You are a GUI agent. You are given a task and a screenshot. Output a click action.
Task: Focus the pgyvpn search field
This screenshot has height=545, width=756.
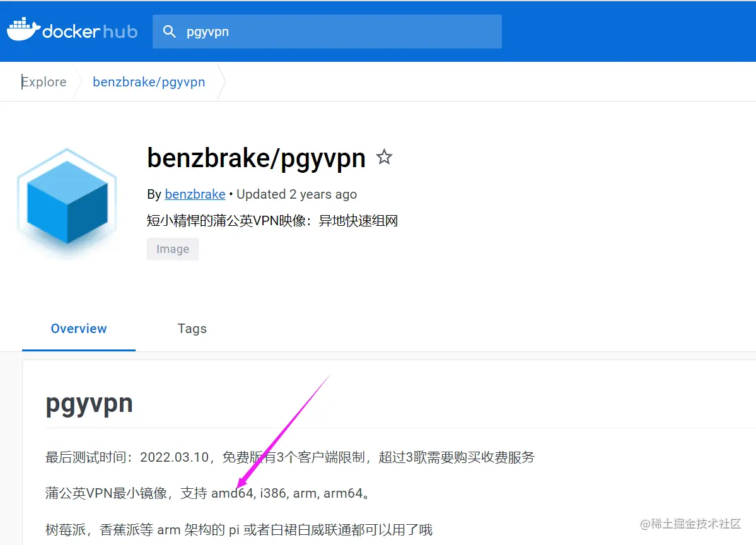point(327,32)
